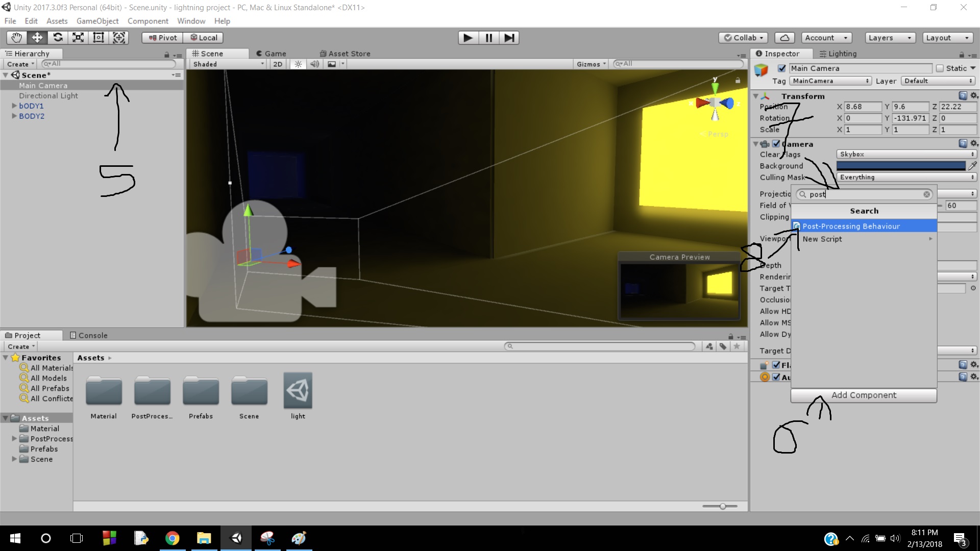Open the Layout dropdown
The height and width of the screenshot is (551, 980).
tap(948, 38)
